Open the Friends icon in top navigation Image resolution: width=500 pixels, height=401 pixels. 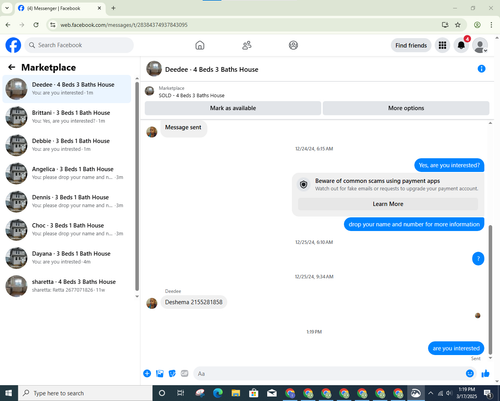pyautogui.click(x=247, y=45)
